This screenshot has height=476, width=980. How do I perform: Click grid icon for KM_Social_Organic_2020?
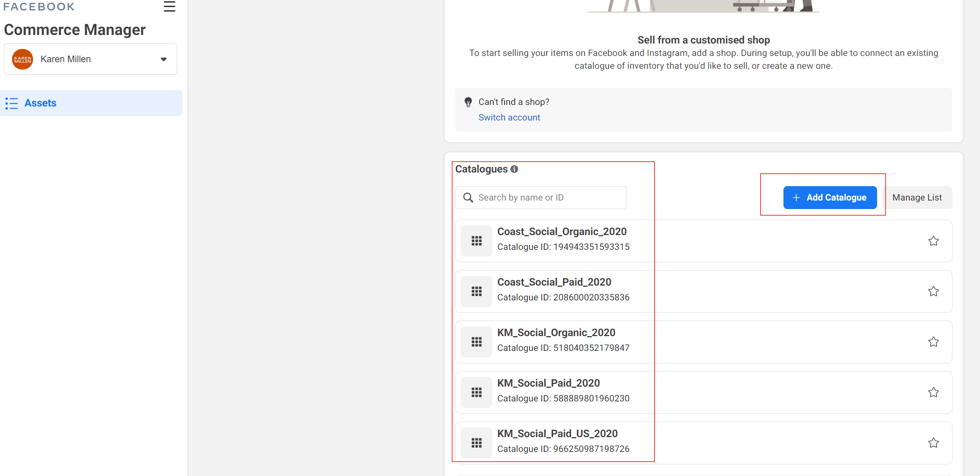477,342
